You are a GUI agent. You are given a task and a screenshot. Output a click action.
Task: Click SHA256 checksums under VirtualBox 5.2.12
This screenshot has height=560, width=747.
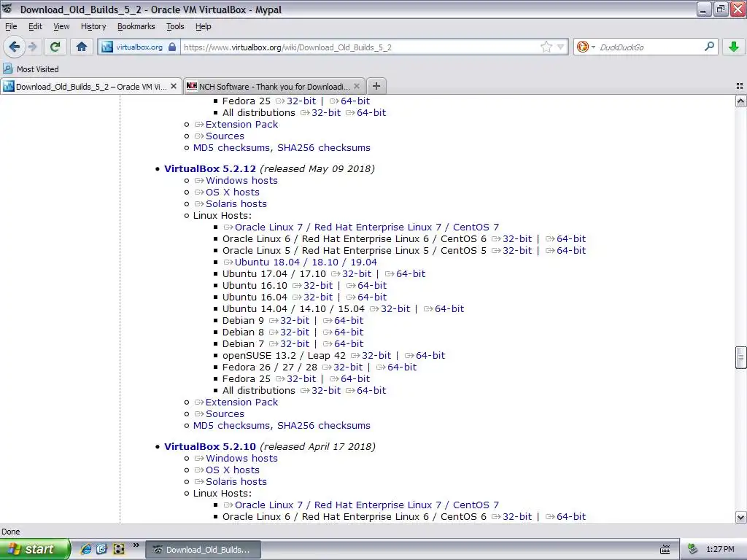point(323,426)
